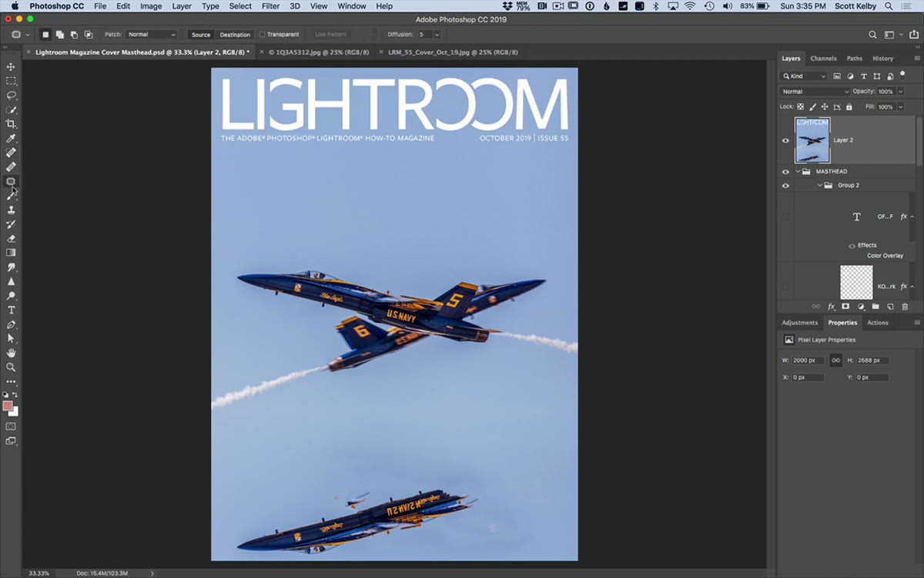
Task: Click Create a new layer icon
Action: coord(890,307)
